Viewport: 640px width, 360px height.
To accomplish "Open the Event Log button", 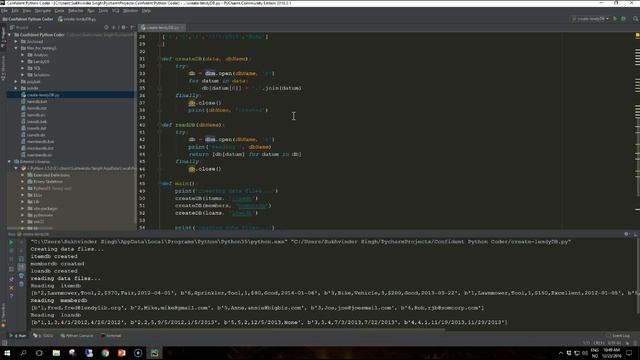I will 619,336.
